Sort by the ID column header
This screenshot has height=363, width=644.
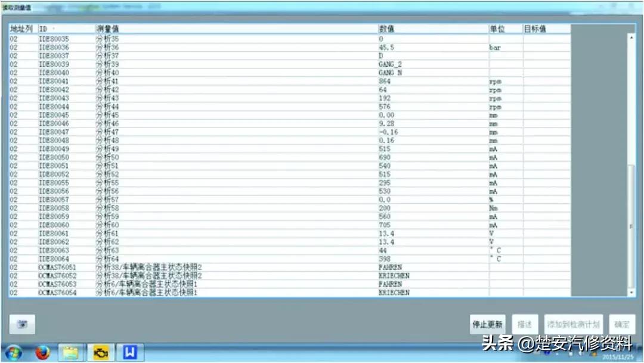coord(67,29)
